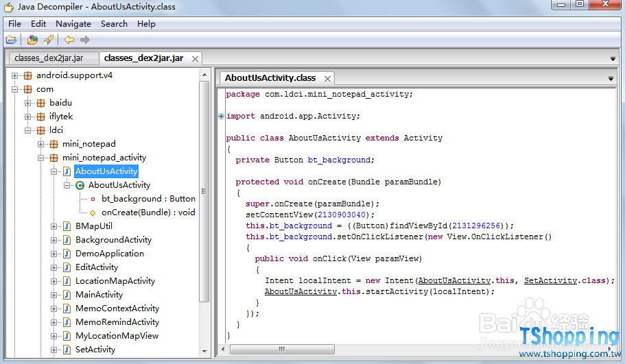Expand the baidu package node
The height and width of the screenshot is (364, 625).
pos(27,103)
